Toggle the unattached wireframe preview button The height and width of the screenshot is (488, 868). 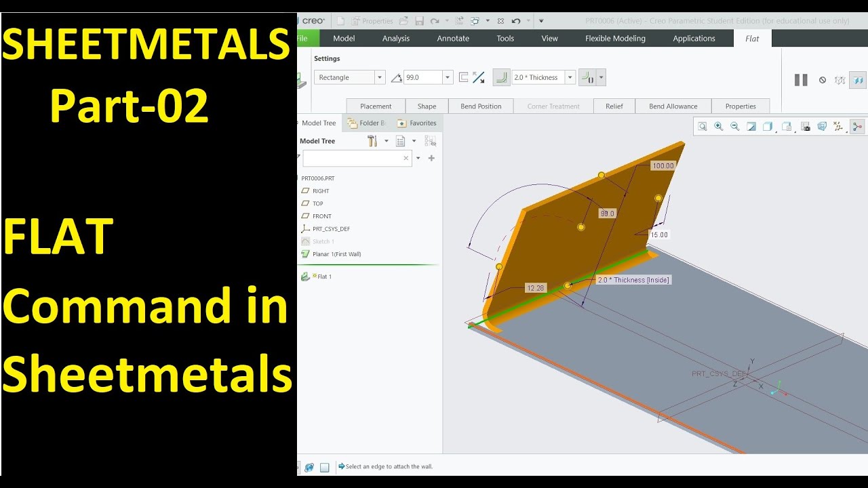[x=840, y=80]
